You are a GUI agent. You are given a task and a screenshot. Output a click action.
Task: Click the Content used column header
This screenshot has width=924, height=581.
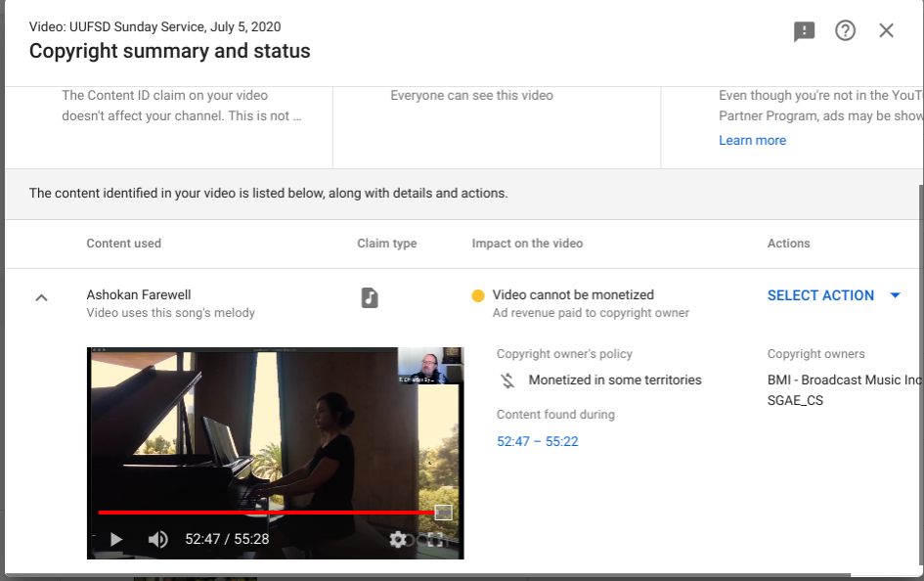coord(124,244)
